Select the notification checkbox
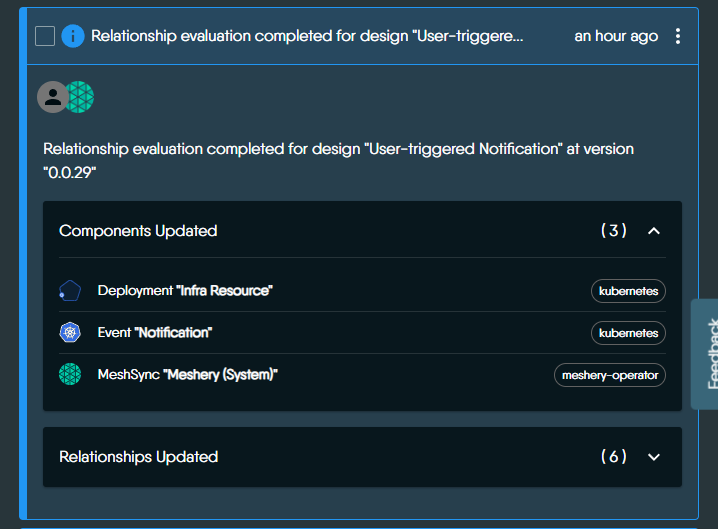 click(45, 36)
